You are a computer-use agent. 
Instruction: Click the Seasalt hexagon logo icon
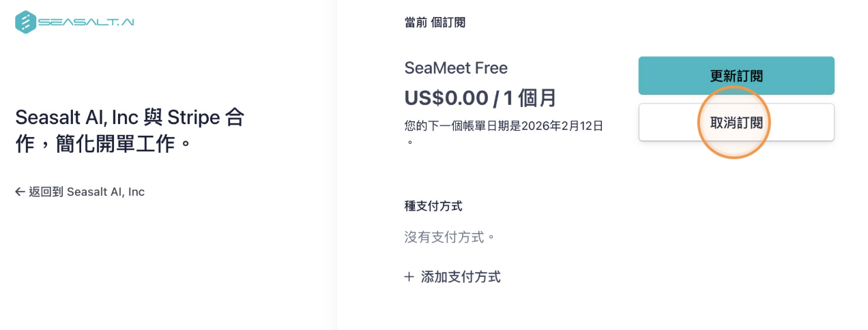(x=26, y=22)
